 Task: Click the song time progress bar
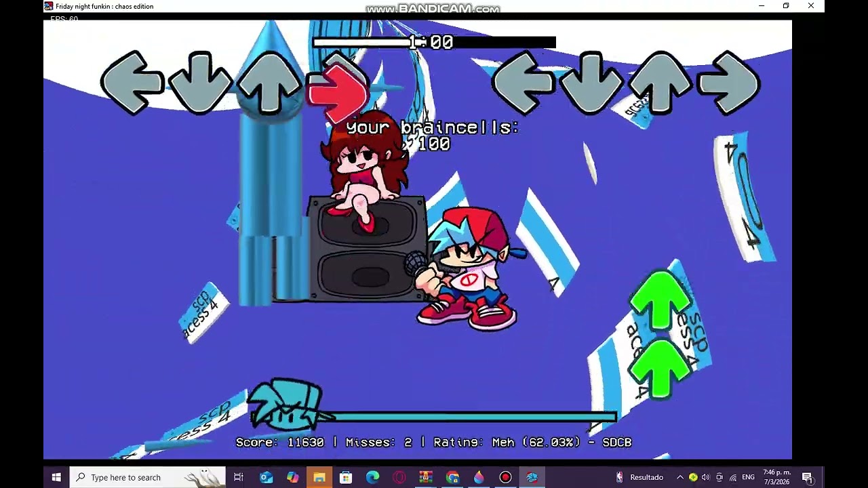(x=434, y=43)
